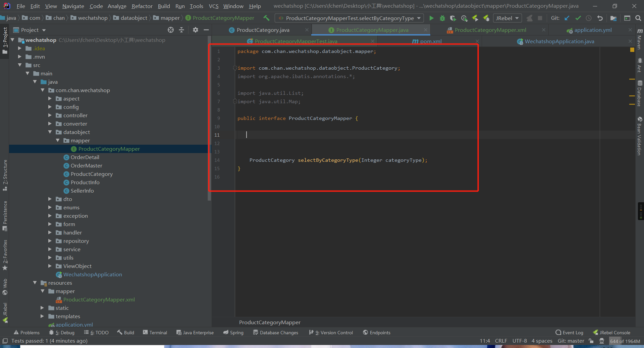Click the Profiler run icon

click(464, 18)
